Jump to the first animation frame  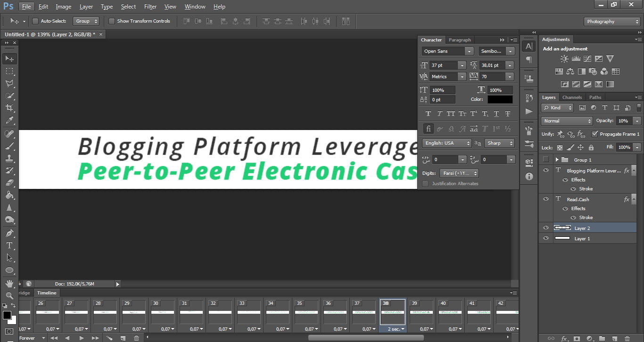click(x=54, y=338)
